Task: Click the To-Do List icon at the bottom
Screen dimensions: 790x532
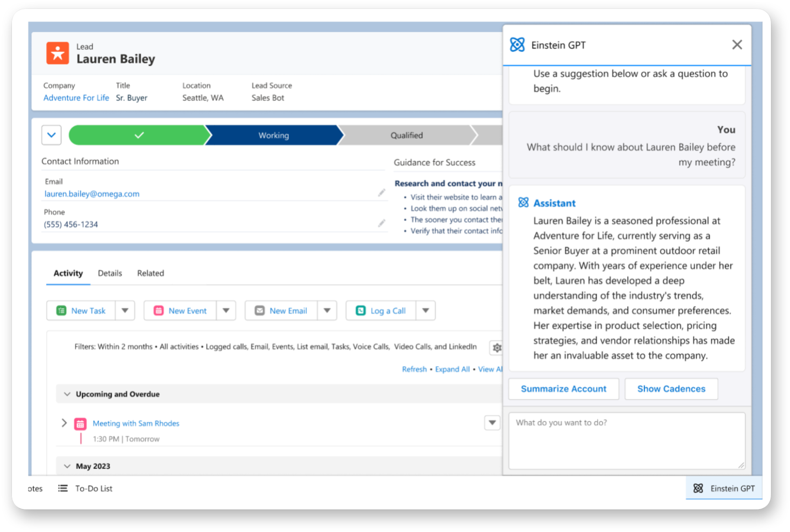Action: pyautogui.click(x=62, y=488)
